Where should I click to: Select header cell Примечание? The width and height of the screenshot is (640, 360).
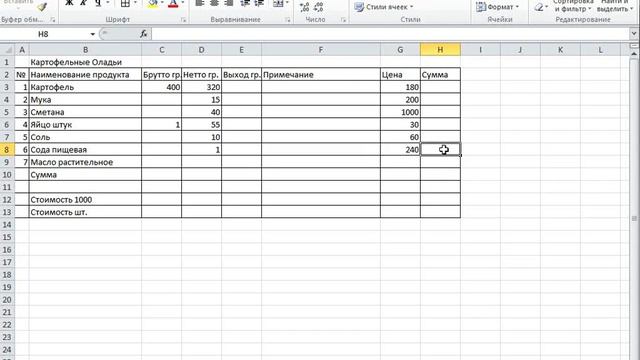[321, 75]
